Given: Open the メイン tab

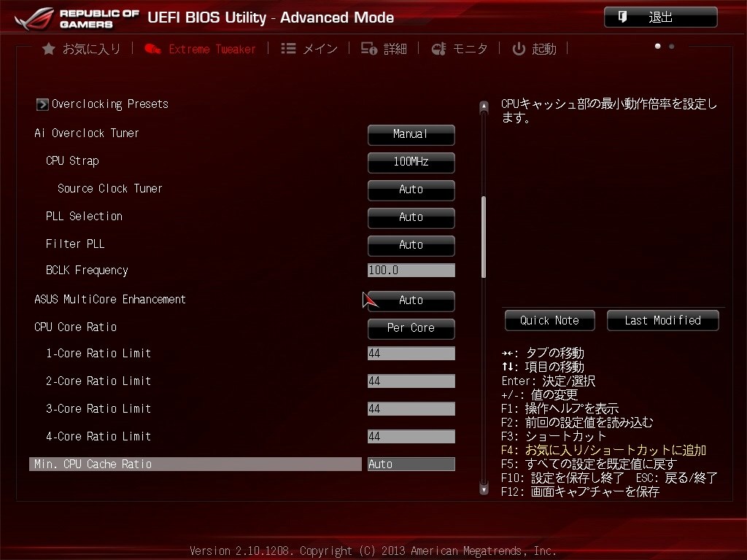Looking at the screenshot, I should [309, 49].
